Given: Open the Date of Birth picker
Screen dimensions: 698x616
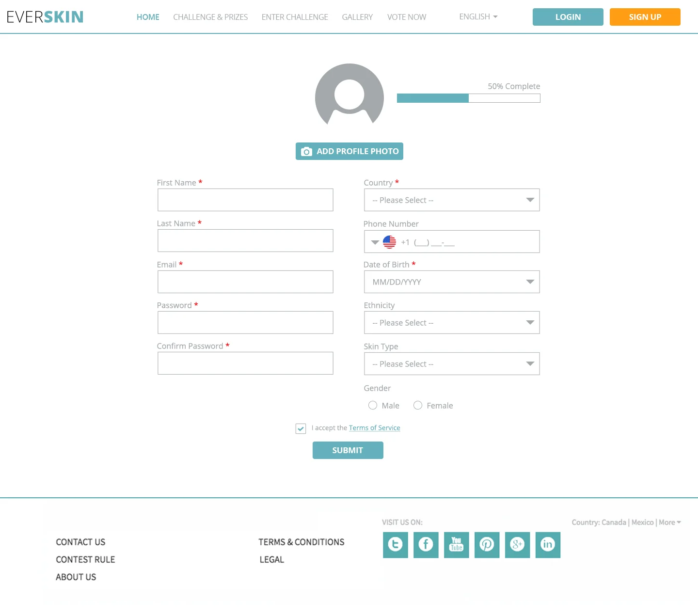Looking at the screenshot, I should [x=452, y=282].
